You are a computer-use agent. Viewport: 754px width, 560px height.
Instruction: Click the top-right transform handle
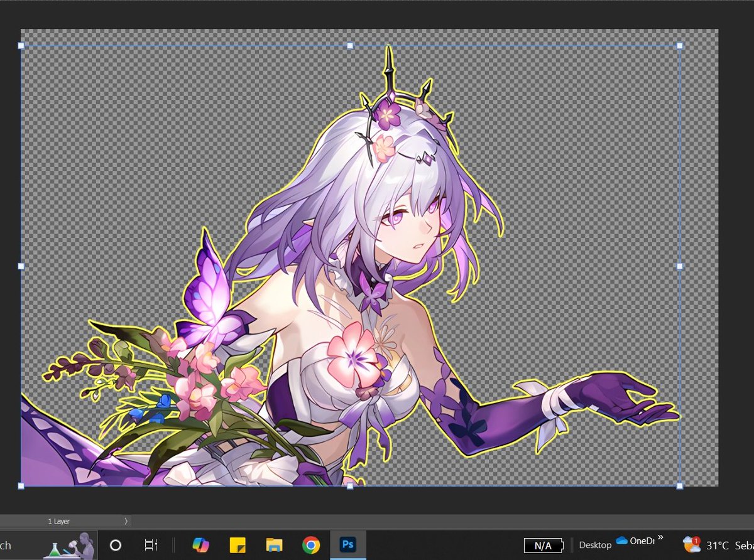(x=680, y=46)
